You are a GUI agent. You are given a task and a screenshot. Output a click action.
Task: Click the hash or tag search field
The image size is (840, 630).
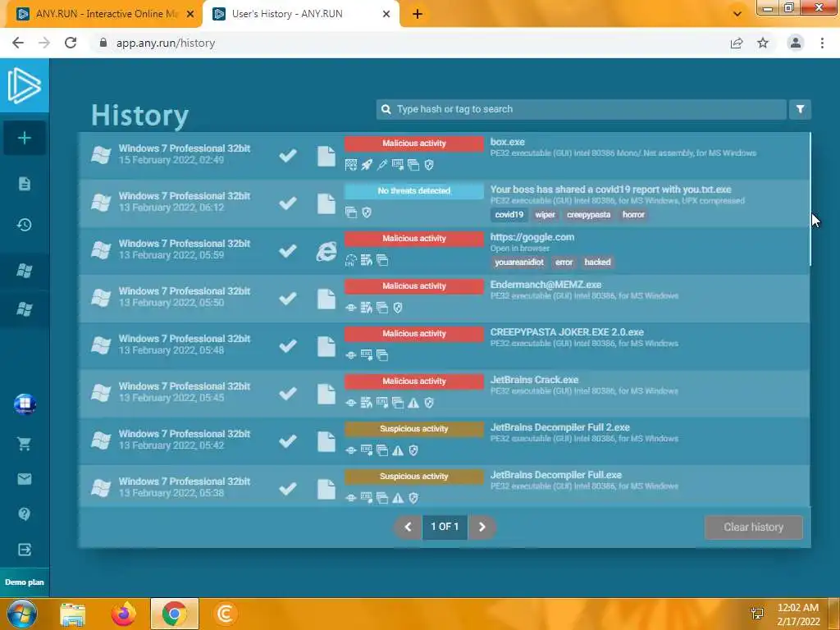coord(582,109)
